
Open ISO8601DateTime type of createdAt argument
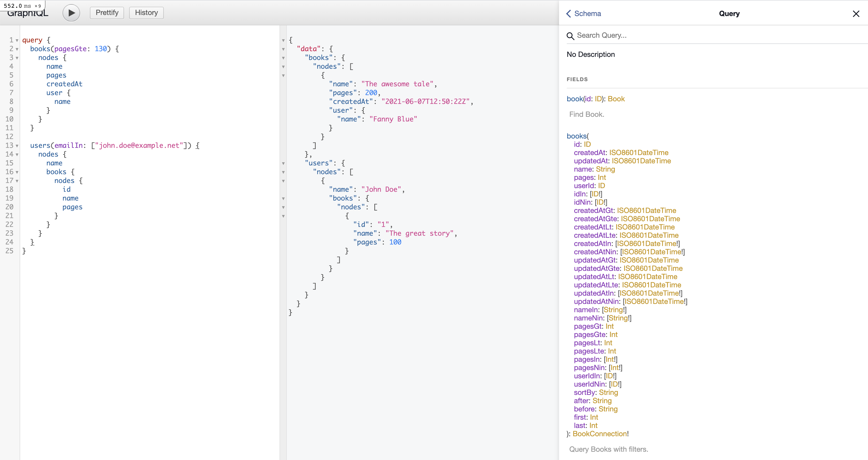[639, 153]
